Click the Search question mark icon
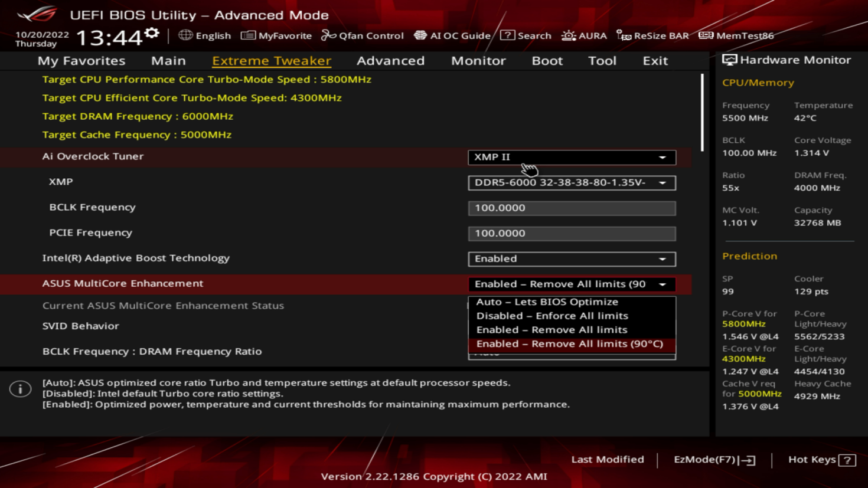This screenshot has height=488, width=868. (507, 35)
